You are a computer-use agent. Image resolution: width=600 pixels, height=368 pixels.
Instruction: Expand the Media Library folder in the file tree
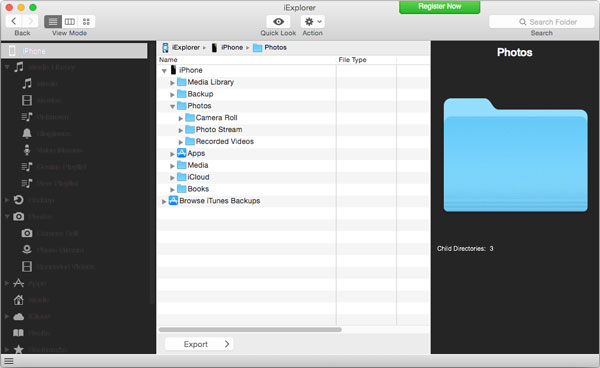tap(172, 83)
